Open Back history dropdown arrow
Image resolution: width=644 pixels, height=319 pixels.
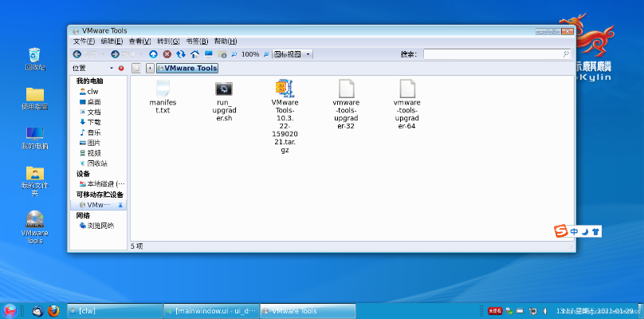[103, 54]
